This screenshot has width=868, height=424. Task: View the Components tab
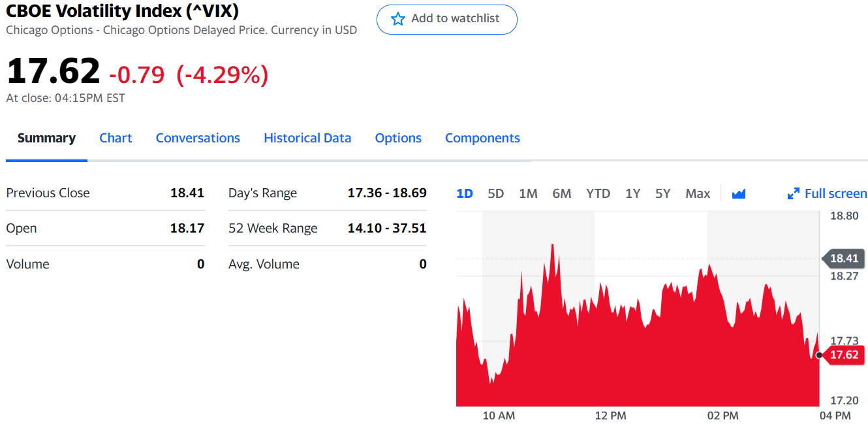tap(482, 138)
